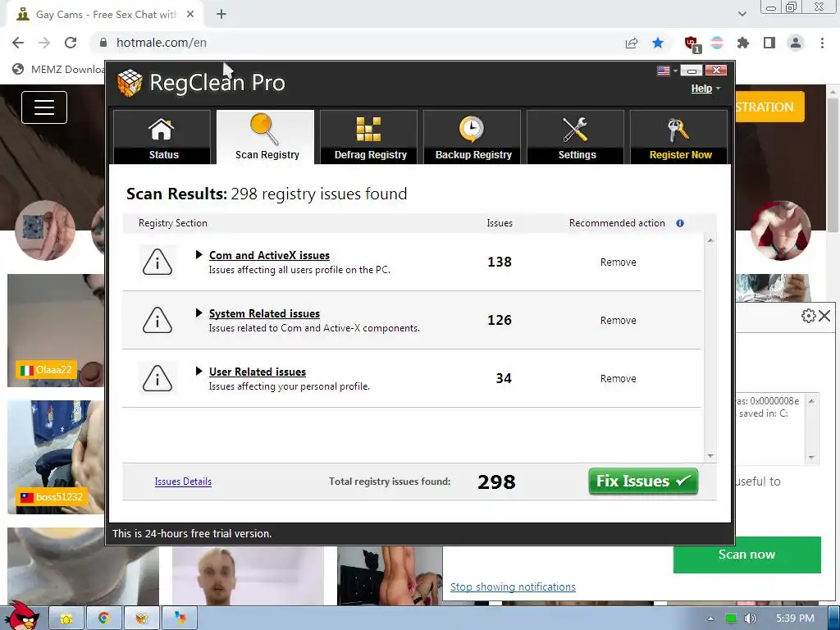
Task: Open the Settings tab in RegClean Pro
Action: [x=575, y=137]
